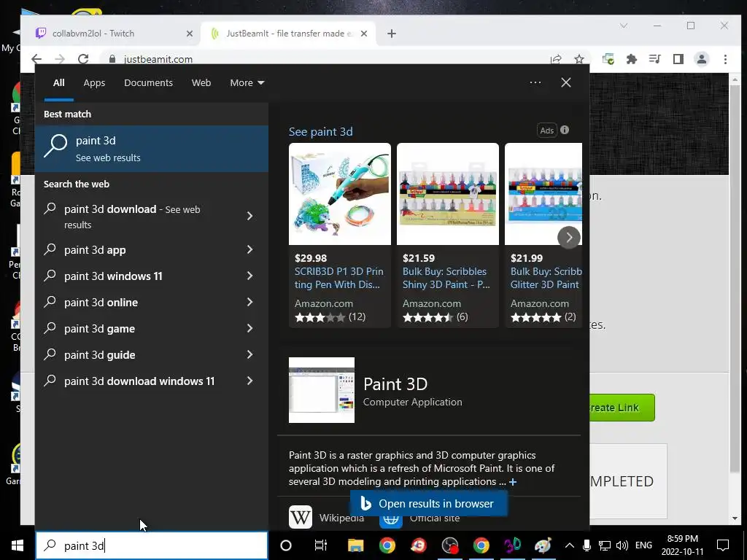Screen dimensions: 747x560
Task: Expand paint 3d windows 11 arrow
Action: (249, 276)
